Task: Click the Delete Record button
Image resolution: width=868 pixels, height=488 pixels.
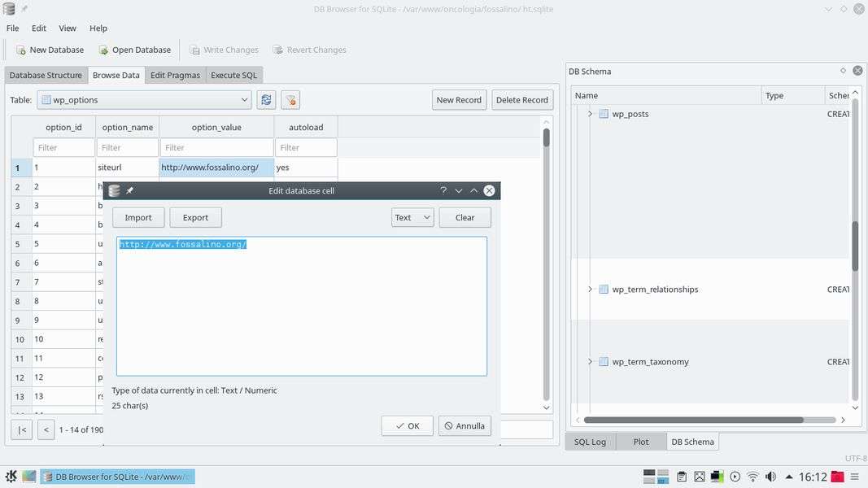Action: click(522, 100)
